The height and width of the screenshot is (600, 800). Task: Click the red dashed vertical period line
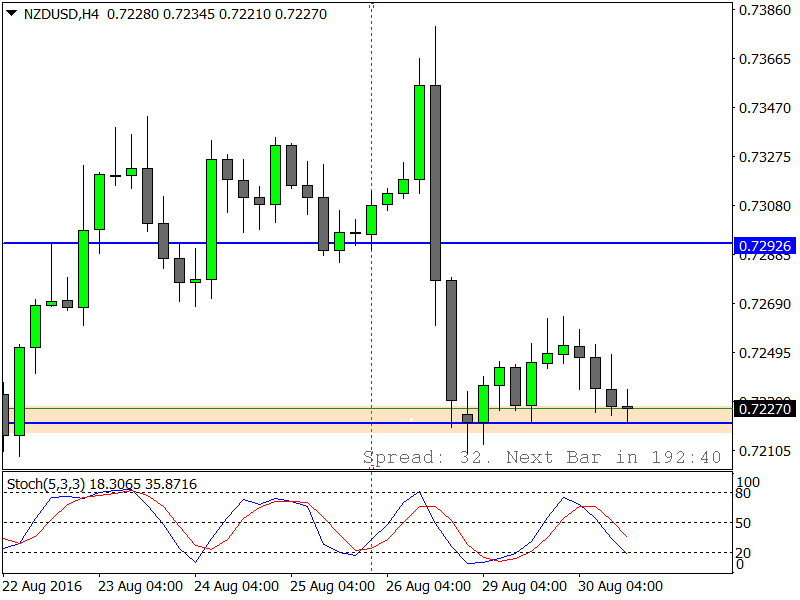point(371,286)
